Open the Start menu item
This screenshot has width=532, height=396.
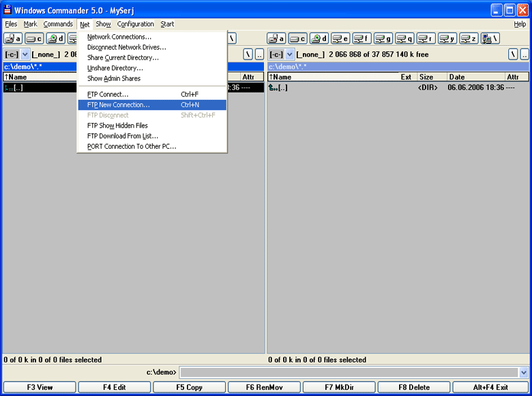click(x=167, y=24)
